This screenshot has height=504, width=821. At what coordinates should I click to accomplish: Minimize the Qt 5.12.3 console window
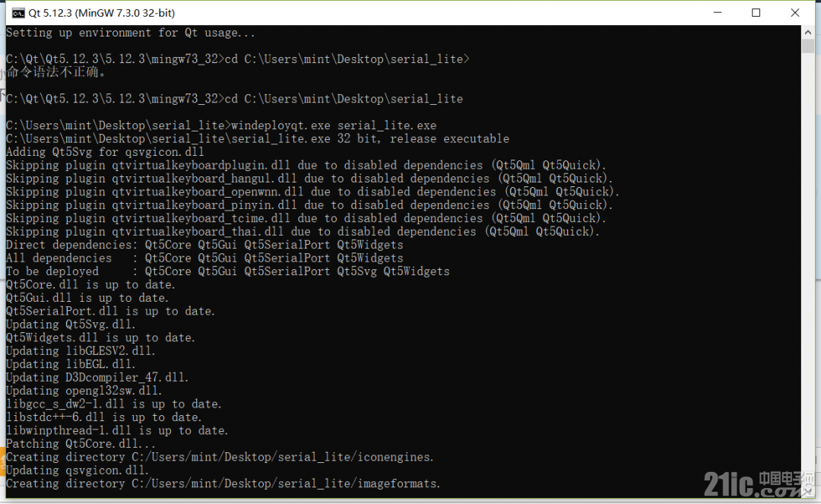[718, 13]
